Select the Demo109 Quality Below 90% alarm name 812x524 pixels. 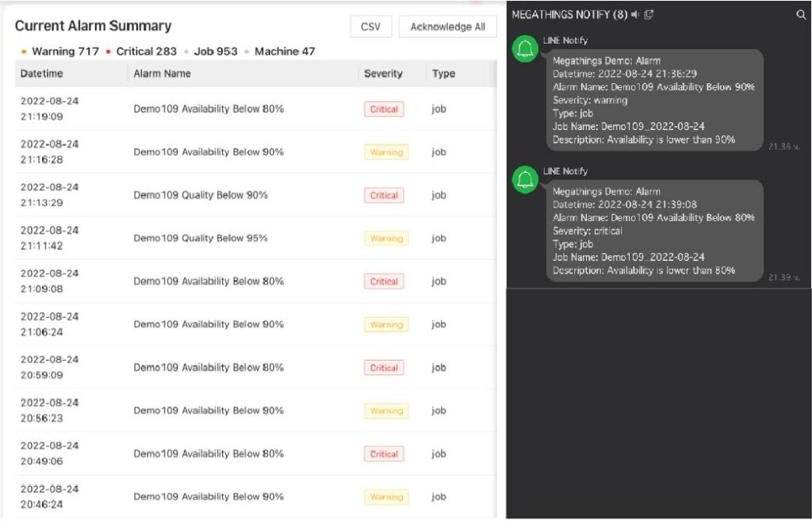pyautogui.click(x=201, y=195)
